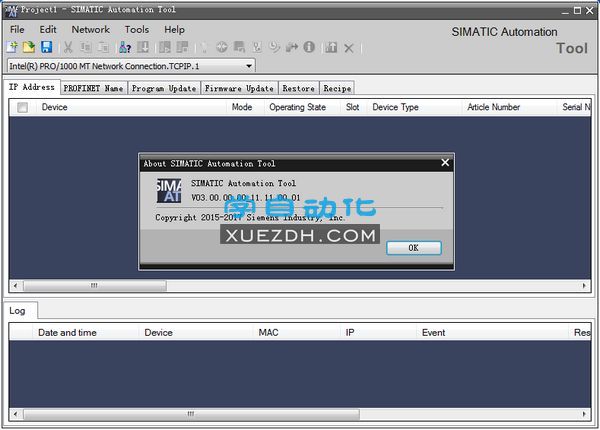
Task: Click the device table horizontal scrollbar thumb
Action: point(95,285)
